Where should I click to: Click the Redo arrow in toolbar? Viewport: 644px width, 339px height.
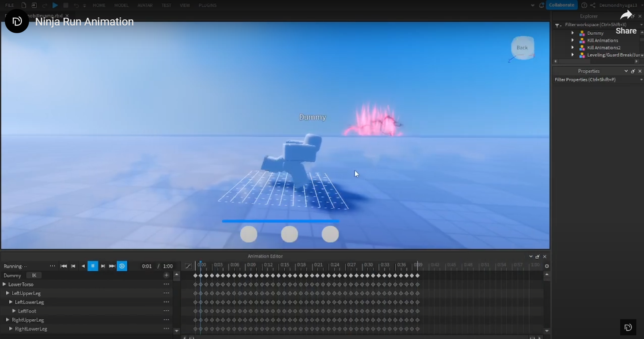click(x=44, y=5)
